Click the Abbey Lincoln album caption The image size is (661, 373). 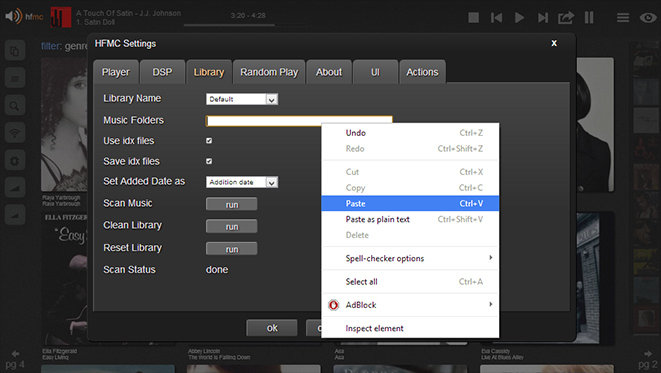[219, 354]
